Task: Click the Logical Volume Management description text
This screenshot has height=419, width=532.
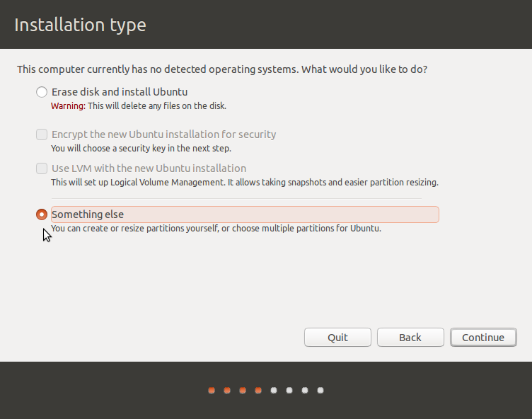Action: [244, 183]
